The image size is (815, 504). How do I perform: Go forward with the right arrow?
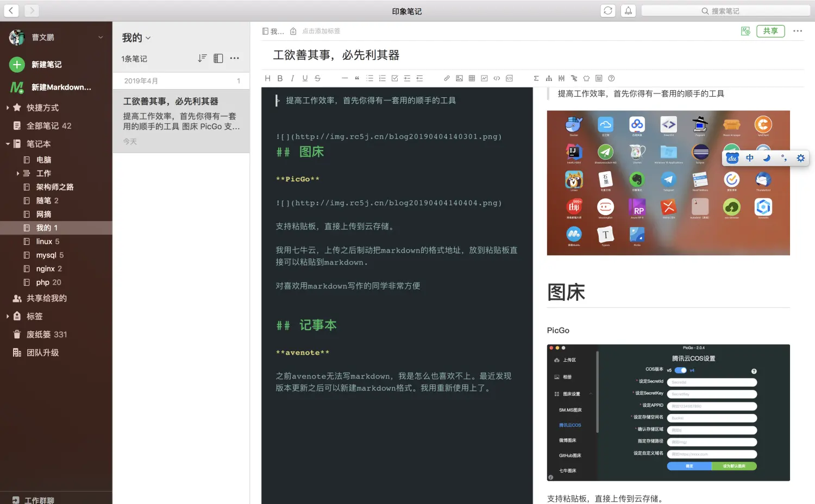pos(32,10)
